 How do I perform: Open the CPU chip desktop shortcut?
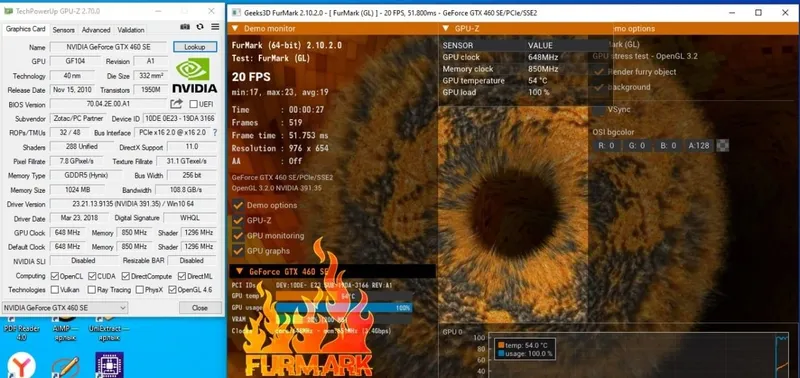109,365
